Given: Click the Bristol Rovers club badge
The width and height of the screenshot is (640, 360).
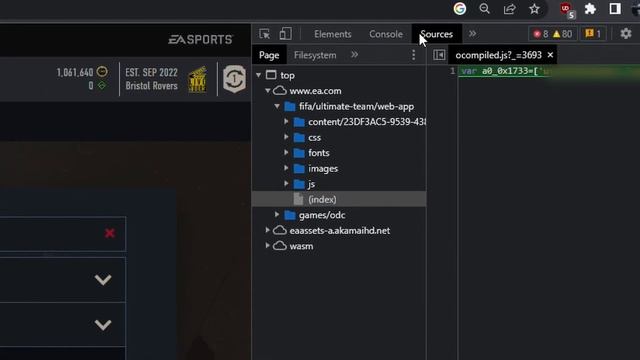Looking at the screenshot, I should tap(198, 79).
